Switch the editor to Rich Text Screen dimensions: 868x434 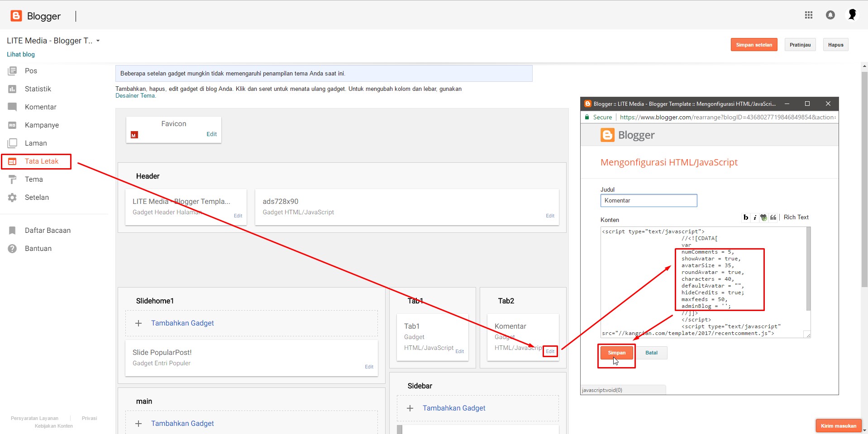pyautogui.click(x=796, y=217)
